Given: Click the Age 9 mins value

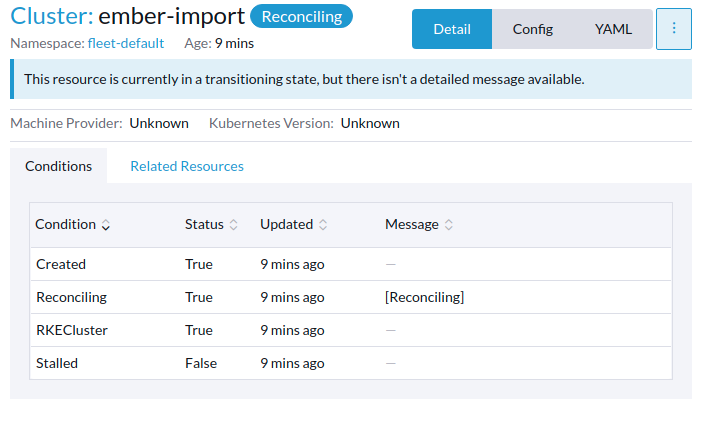Looking at the screenshot, I should pos(234,43).
